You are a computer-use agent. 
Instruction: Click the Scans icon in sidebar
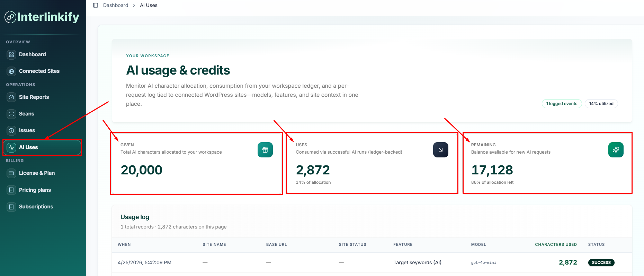click(11, 114)
